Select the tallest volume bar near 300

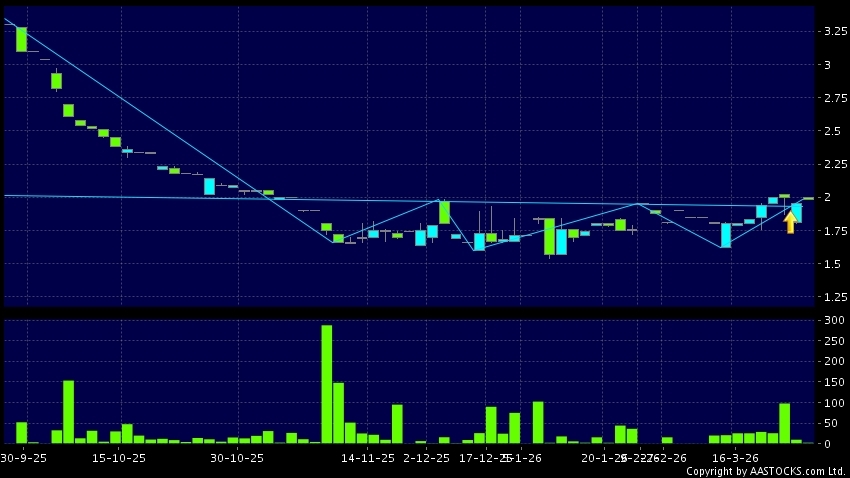click(326, 383)
